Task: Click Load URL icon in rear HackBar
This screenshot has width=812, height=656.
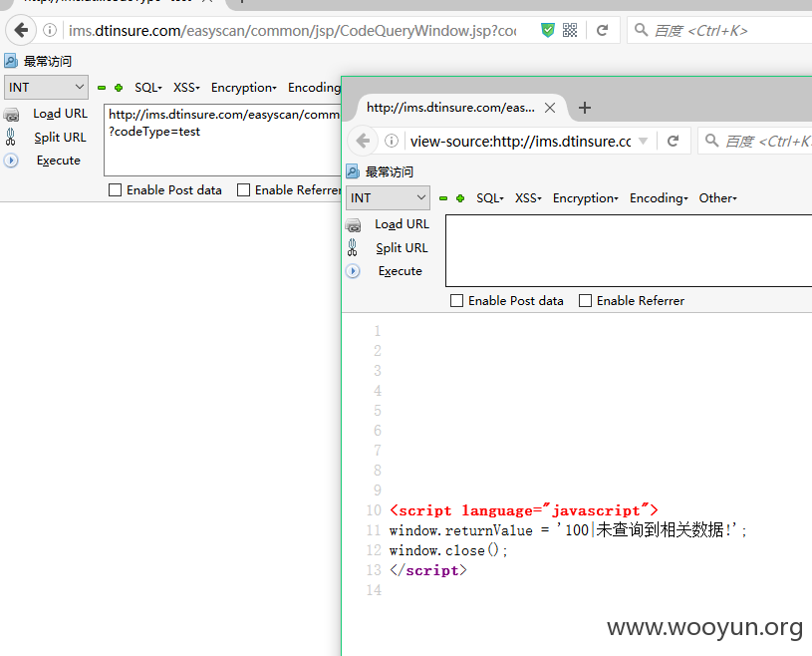Action: coord(11,115)
